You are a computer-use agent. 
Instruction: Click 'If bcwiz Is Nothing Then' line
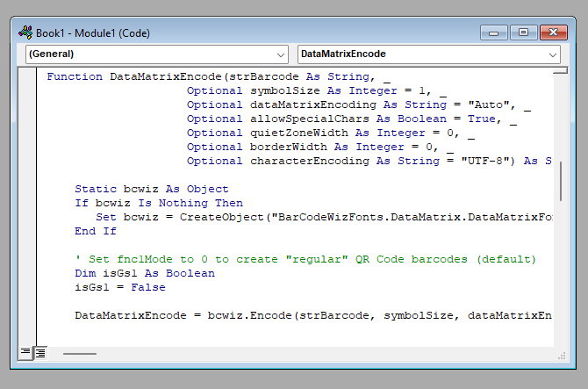pyautogui.click(x=159, y=203)
